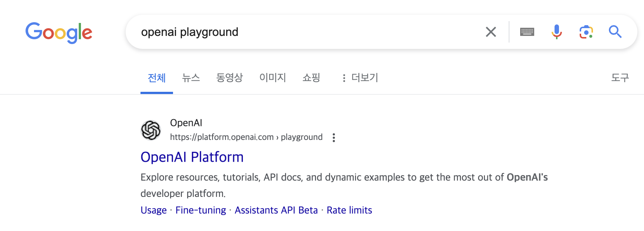
Task: Start voice search with microphone icon
Action: [556, 32]
